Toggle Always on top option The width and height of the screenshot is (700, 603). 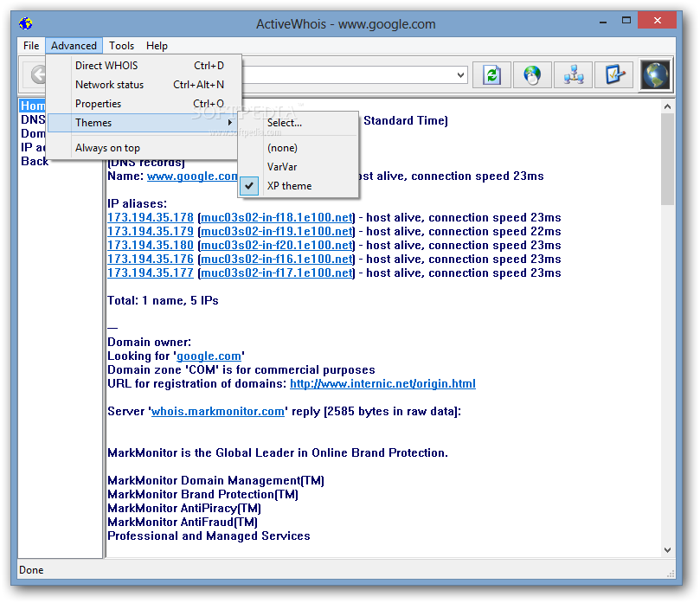pos(142,148)
